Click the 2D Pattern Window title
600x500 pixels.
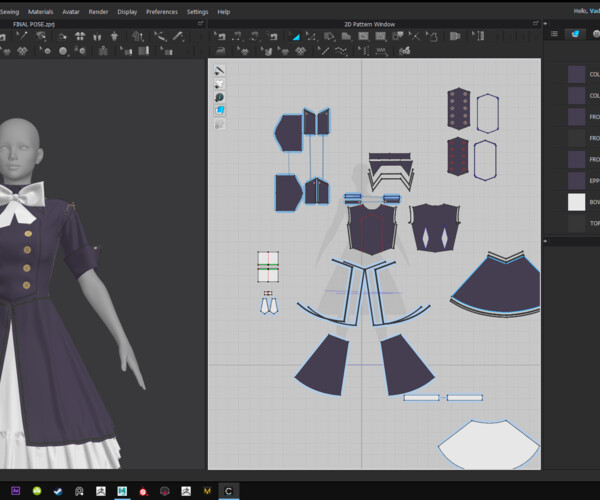(x=369, y=24)
